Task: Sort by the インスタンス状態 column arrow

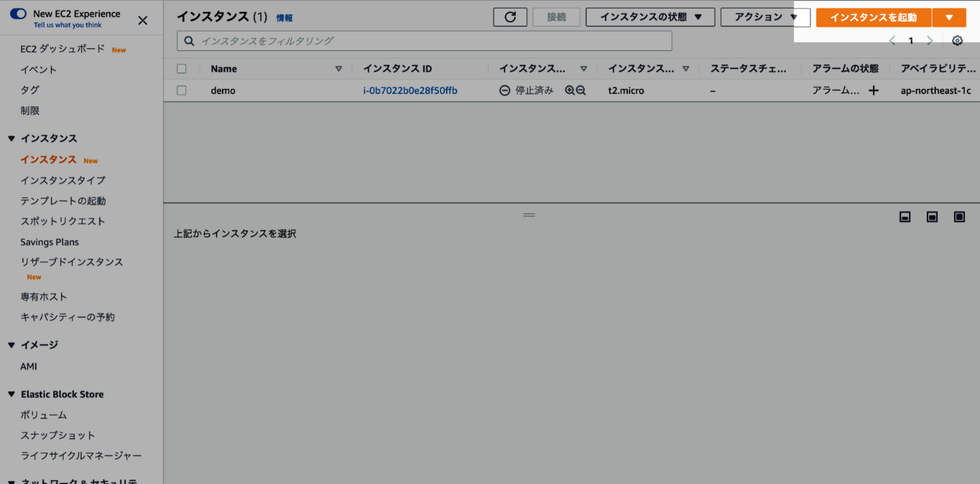Action: point(584,69)
